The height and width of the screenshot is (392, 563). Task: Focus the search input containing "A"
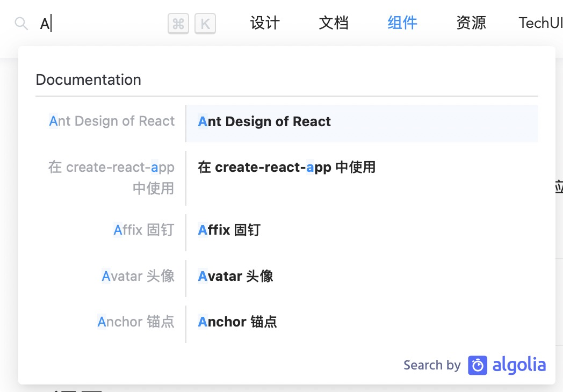(102, 24)
